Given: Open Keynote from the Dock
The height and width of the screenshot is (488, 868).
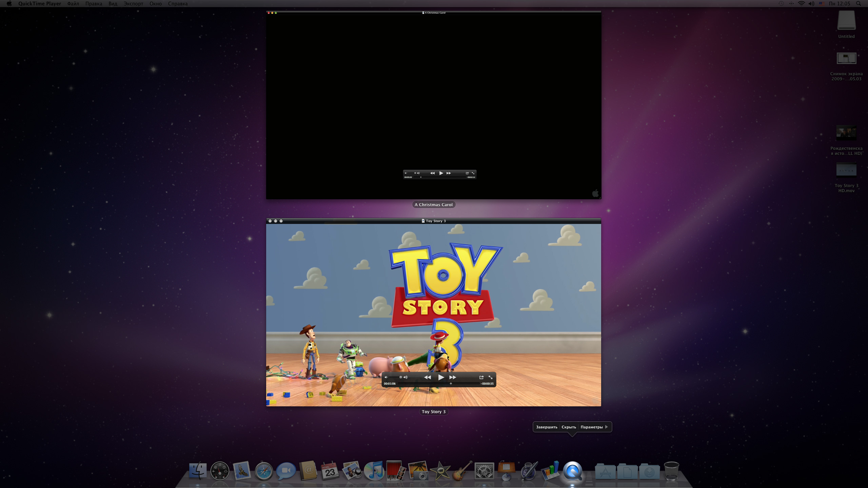Looking at the screenshot, I should tap(506, 470).
